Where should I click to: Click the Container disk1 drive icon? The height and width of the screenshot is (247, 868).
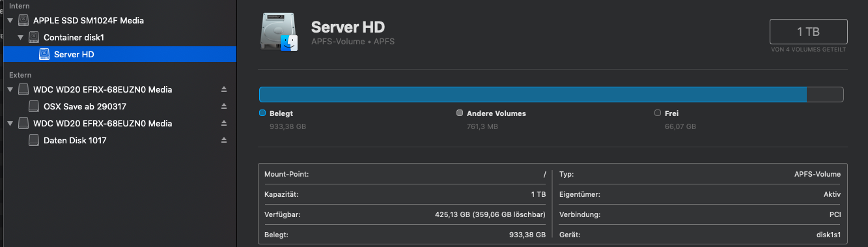tap(33, 38)
